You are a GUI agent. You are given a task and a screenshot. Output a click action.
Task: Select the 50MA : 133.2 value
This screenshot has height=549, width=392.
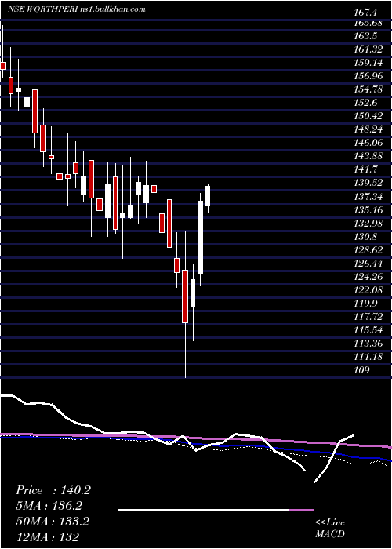point(53,522)
